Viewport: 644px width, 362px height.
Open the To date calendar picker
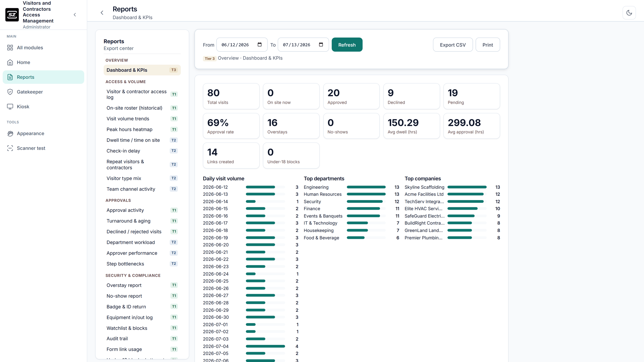pos(321,45)
